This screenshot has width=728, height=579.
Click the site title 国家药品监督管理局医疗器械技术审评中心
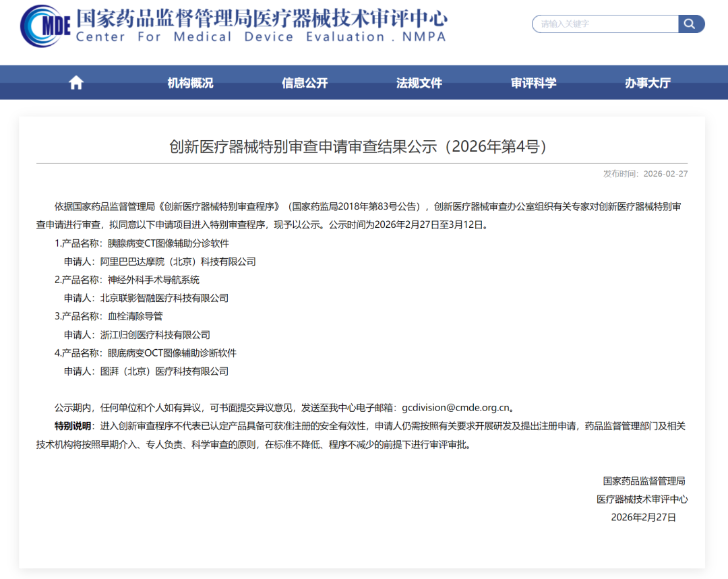262,18
